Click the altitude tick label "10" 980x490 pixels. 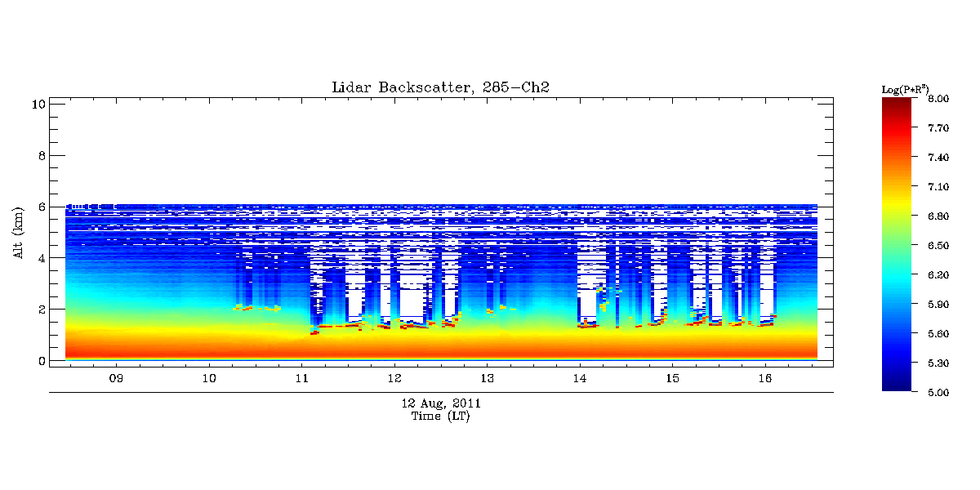37,104
